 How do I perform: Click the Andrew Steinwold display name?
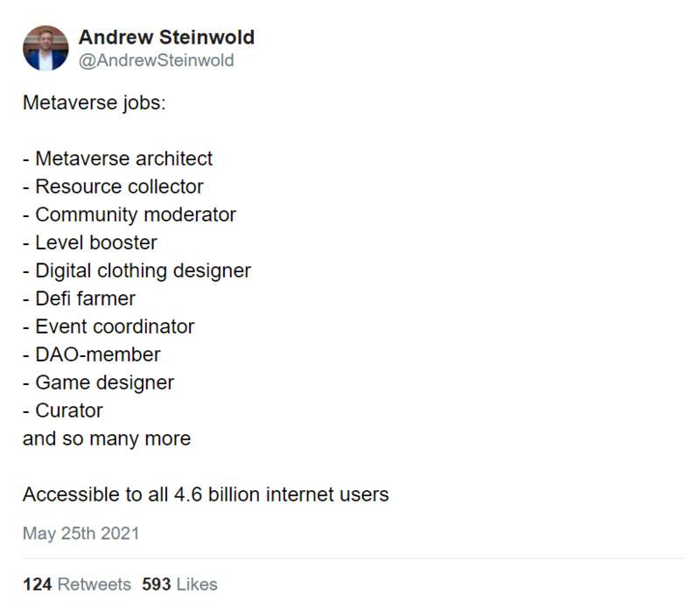(166, 37)
